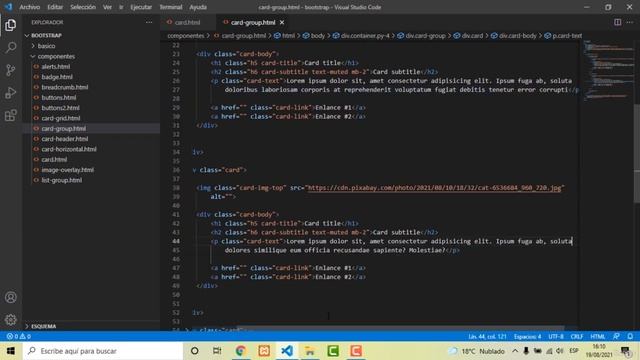Open Windows Start menu
Screen dimensions: 640x360
(11, 351)
